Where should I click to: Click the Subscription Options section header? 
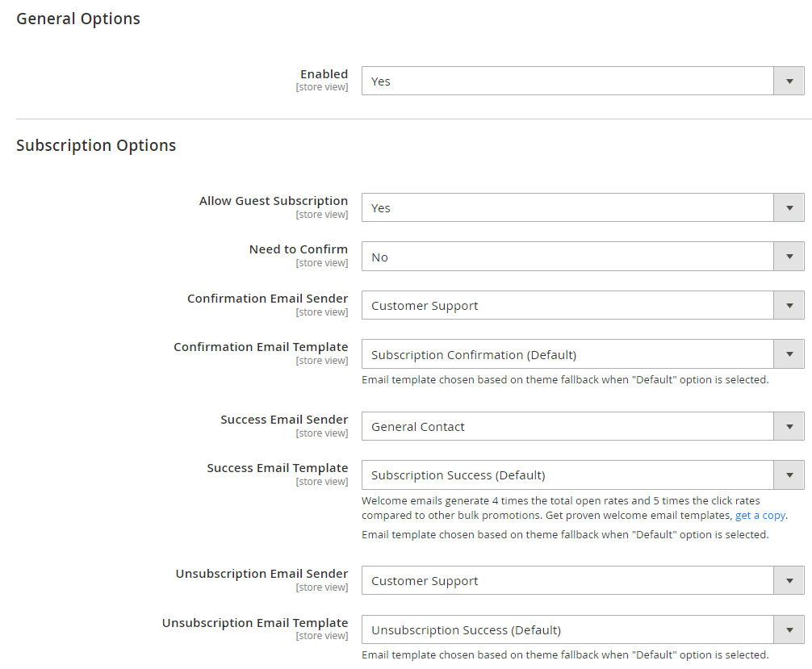96,145
